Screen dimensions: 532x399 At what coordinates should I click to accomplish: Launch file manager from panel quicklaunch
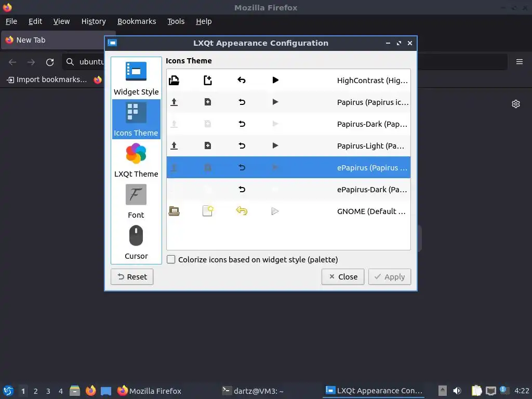click(75, 391)
